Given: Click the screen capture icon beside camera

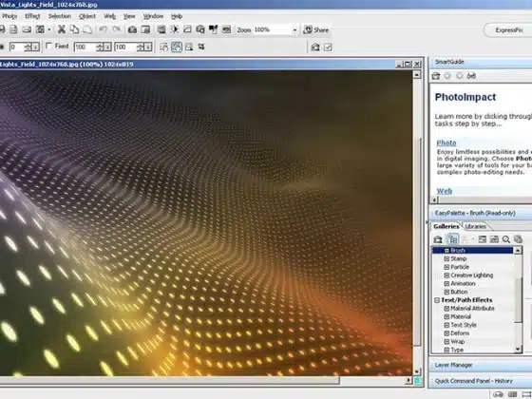Looking at the screenshot, I should (145, 29).
